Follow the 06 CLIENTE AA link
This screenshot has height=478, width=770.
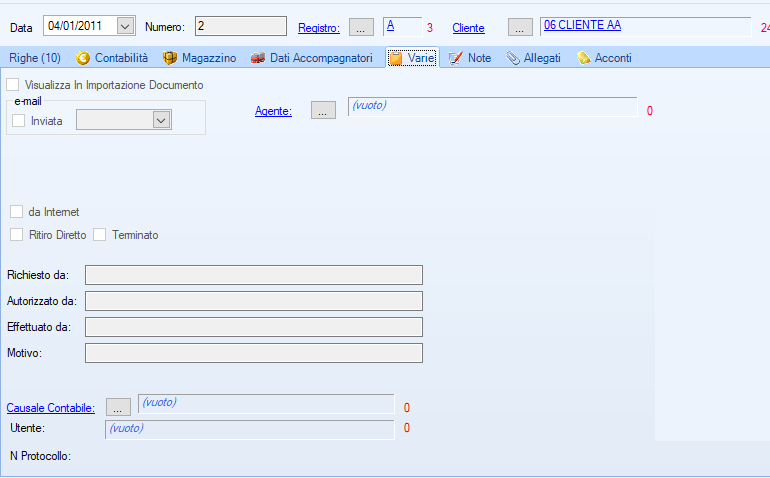pos(582,25)
